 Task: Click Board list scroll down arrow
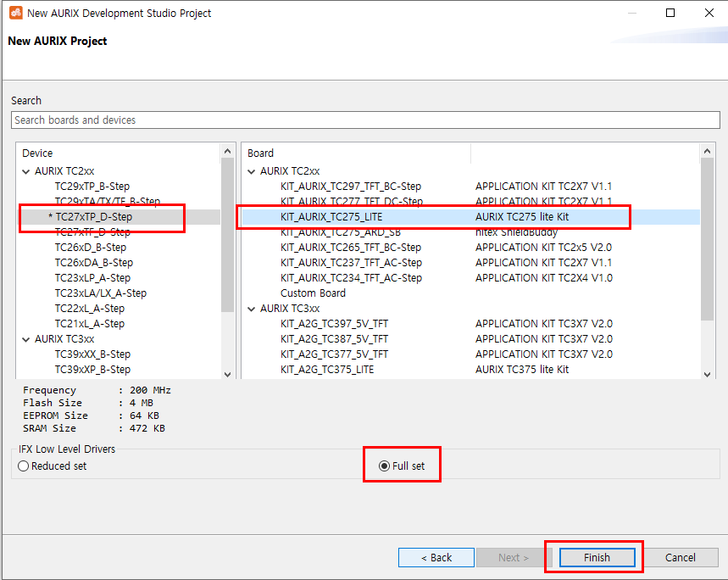707,374
